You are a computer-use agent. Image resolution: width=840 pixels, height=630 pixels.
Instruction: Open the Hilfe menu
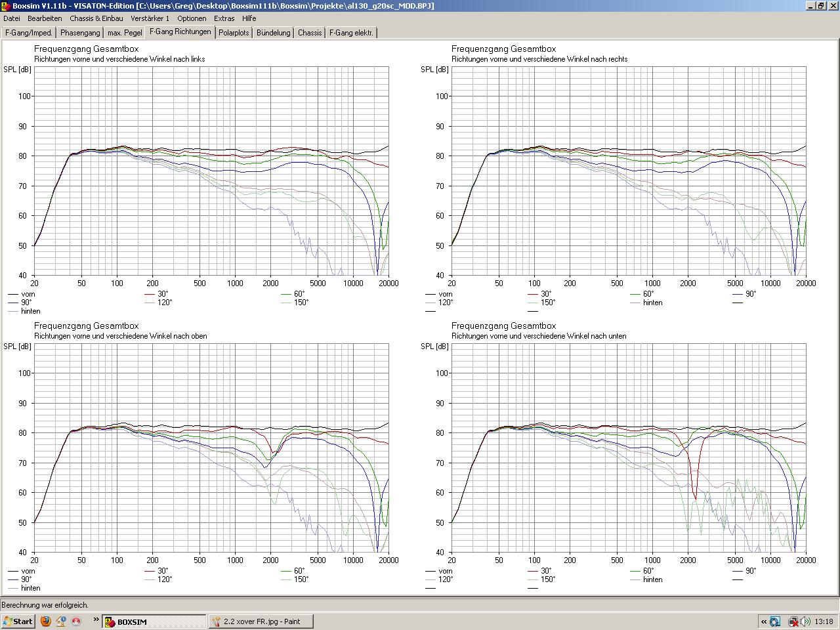[x=249, y=18]
